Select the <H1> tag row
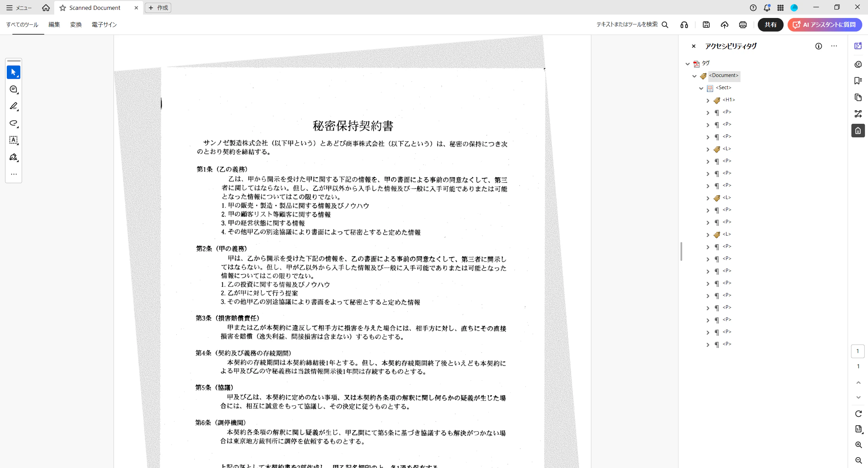 click(729, 100)
